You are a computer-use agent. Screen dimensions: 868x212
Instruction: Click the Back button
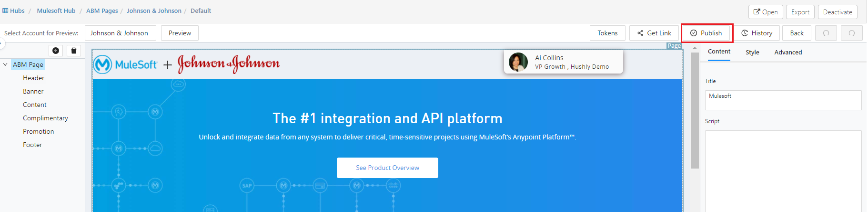click(x=797, y=33)
